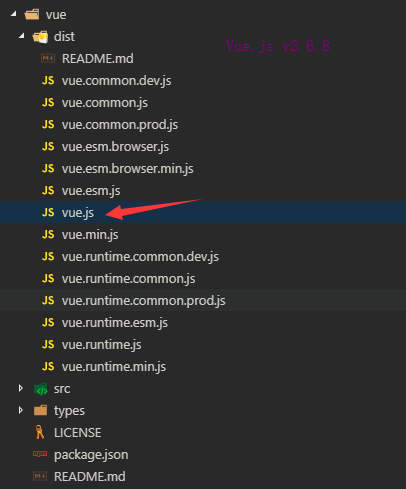This screenshot has width=406, height=489.
Task: Collapse the vue root folder arrow
Action: click(14, 14)
